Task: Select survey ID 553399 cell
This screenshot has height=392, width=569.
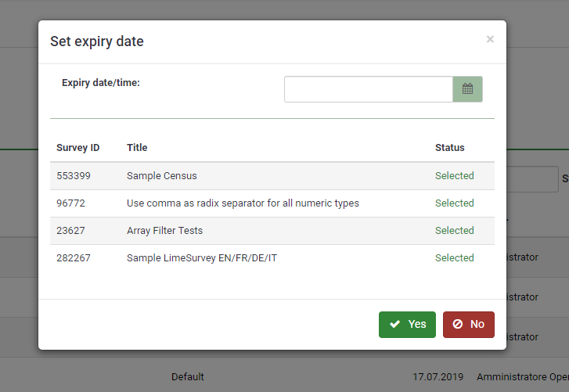Action: click(74, 176)
